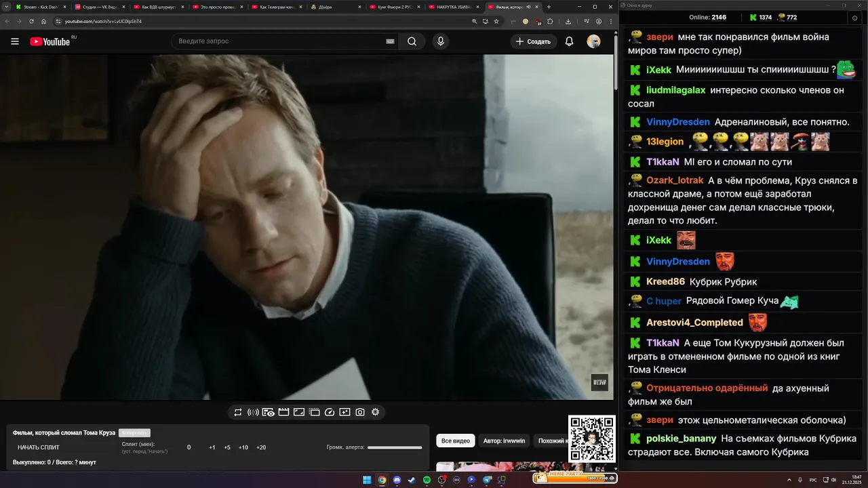Click the split minutes value field showing 0
The image size is (868, 488).
pyautogui.click(x=189, y=447)
